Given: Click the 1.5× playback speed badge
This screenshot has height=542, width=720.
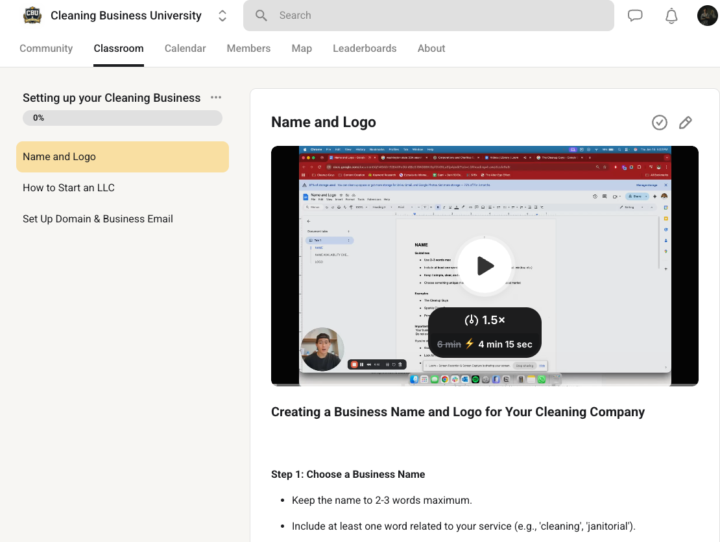Looking at the screenshot, I should [x=485, y=320].
